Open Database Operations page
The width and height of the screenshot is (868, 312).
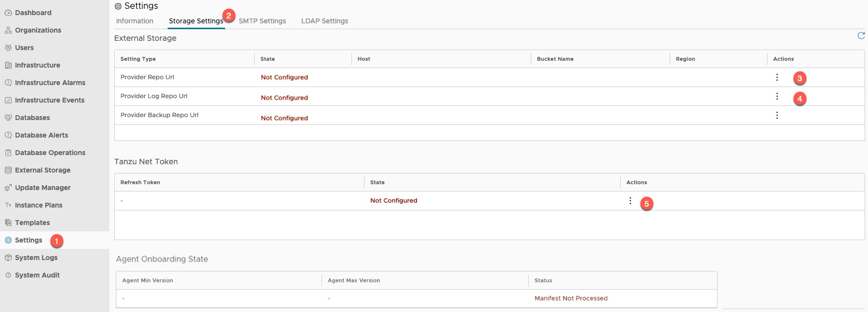[50, 153]
